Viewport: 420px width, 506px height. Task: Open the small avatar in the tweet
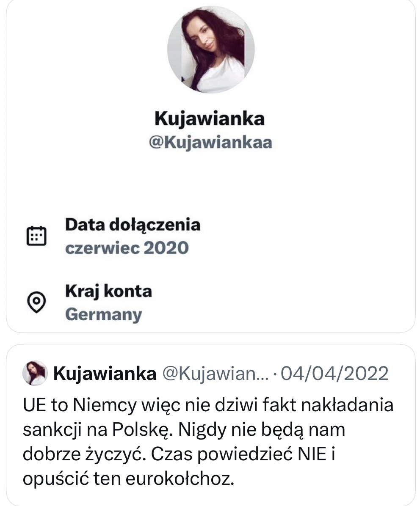pos(35,373)
